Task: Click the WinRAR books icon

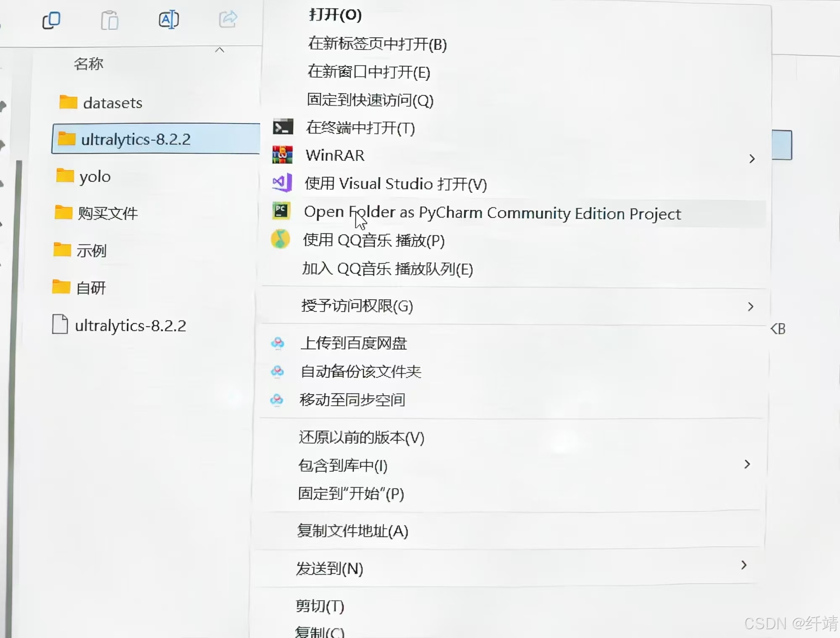Action: coord(282,155)
